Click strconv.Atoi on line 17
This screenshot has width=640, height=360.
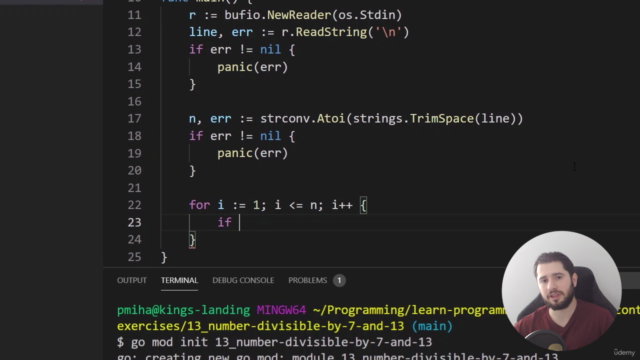[x=302, y=119]
